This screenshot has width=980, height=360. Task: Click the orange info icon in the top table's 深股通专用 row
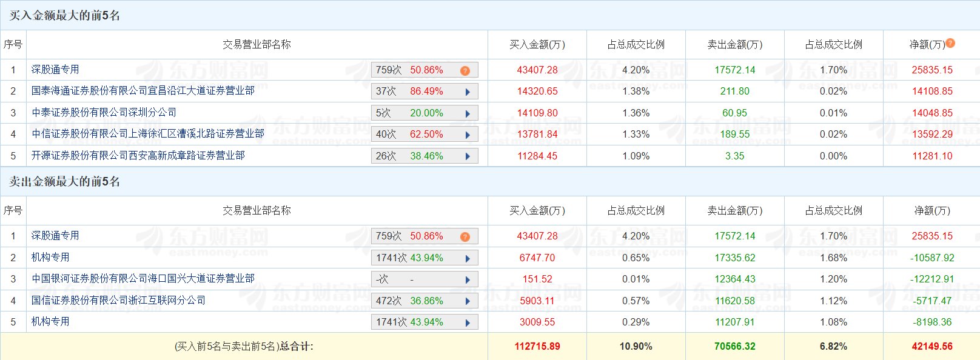click(x=465, y=71)
